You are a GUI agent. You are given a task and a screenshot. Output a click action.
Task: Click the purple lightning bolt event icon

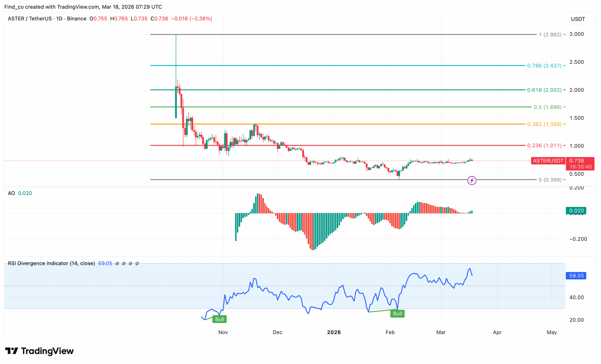472,180
